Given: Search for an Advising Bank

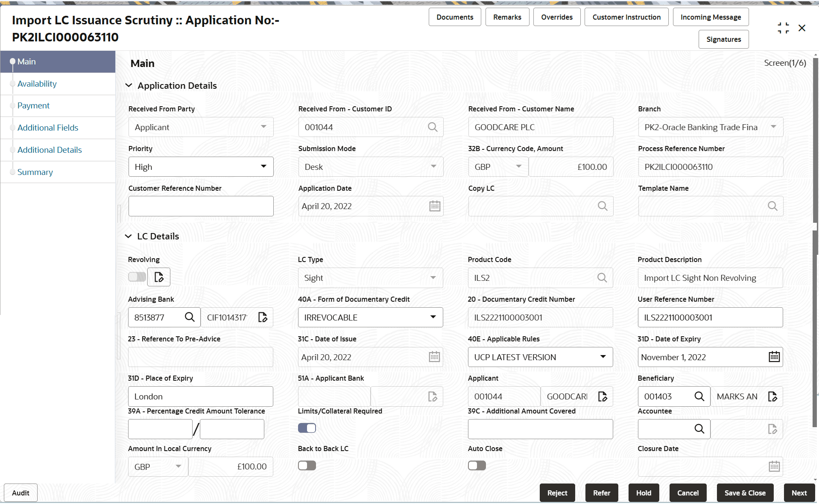Looking at the screenshot, I should 190,317.
